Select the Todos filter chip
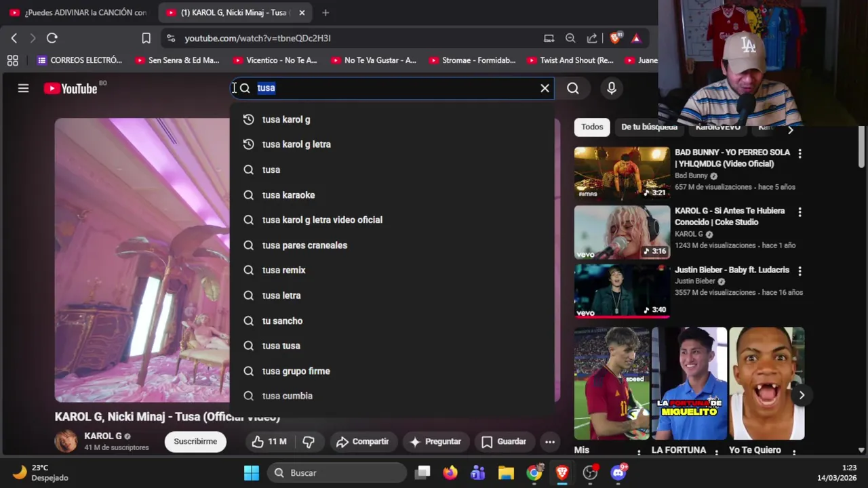This screenshot has width=868, height=488. [592, 127]
